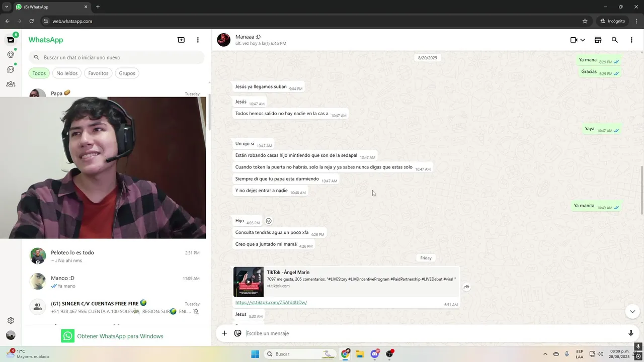Open the Communities sidebar icon
Viewport: 644px width, 362px height.
[11, 84]
